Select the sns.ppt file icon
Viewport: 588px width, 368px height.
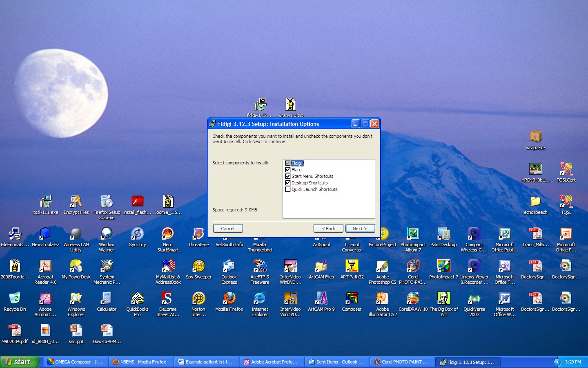[76, 331]
